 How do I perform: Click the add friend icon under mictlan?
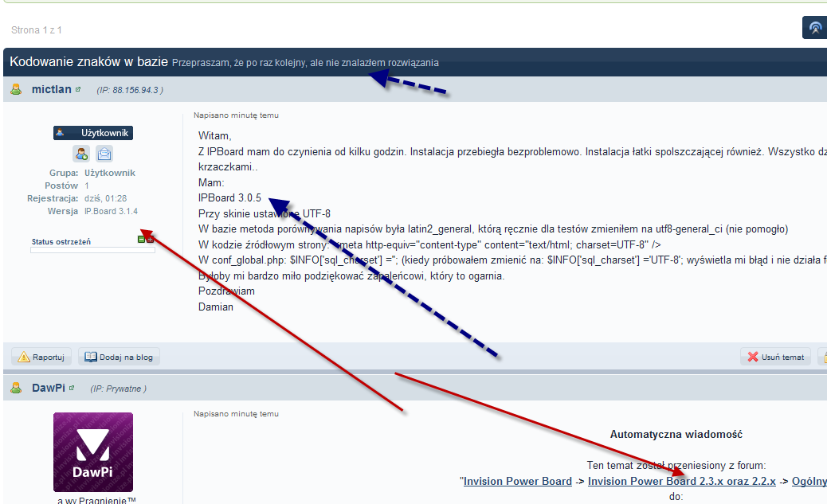[81, 154]
